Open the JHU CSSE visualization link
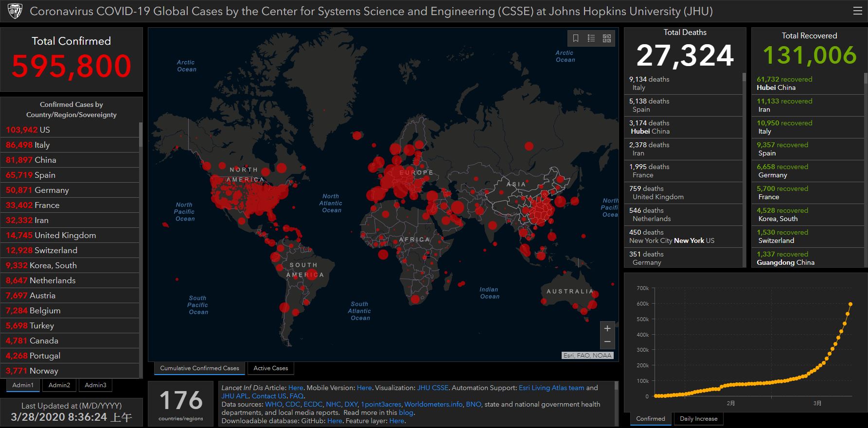Screen dimensions: 868x428 point(433,388)
